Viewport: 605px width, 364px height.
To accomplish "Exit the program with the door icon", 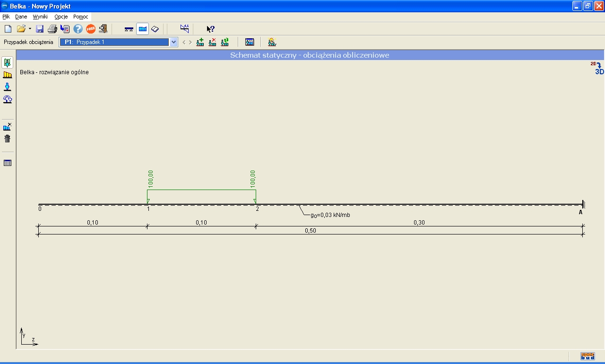I will (103, 29).
